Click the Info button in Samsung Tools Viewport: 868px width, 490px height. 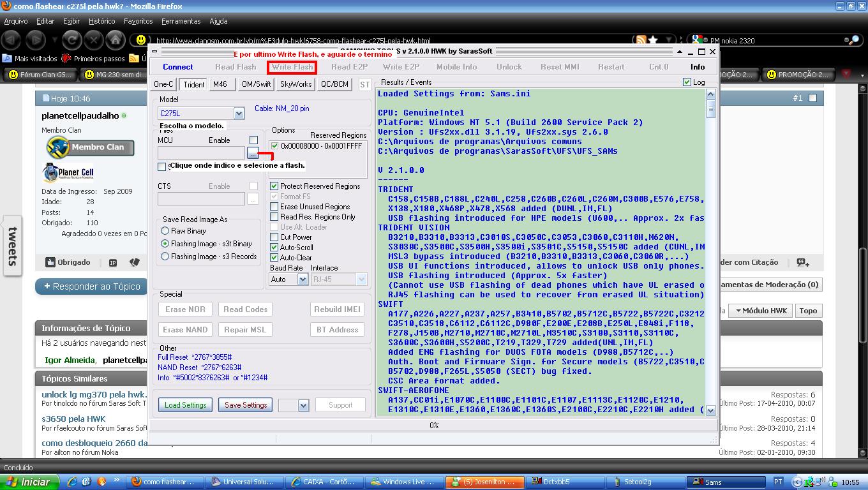click(698, 67)
